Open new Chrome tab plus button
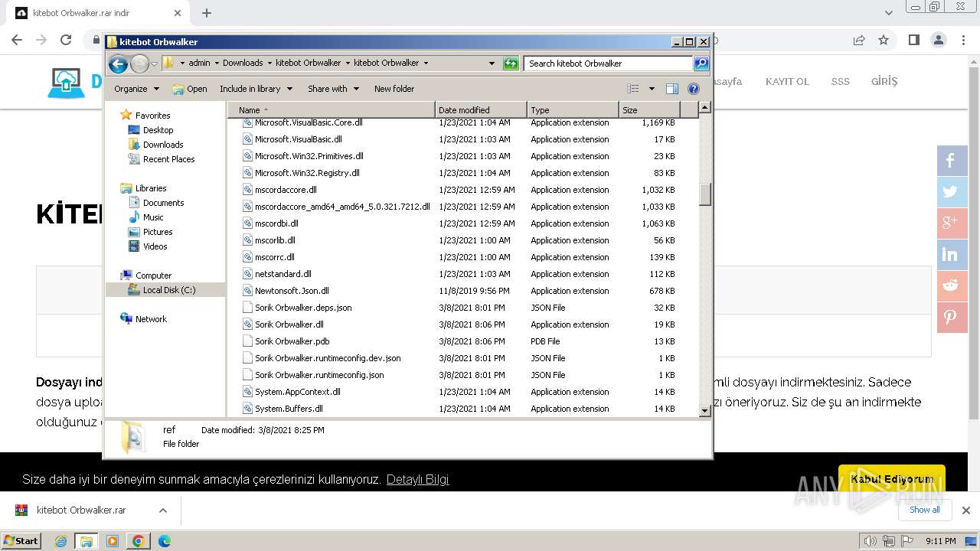The image size is (980, 551). pyautogui.click(x=207, y=13)
